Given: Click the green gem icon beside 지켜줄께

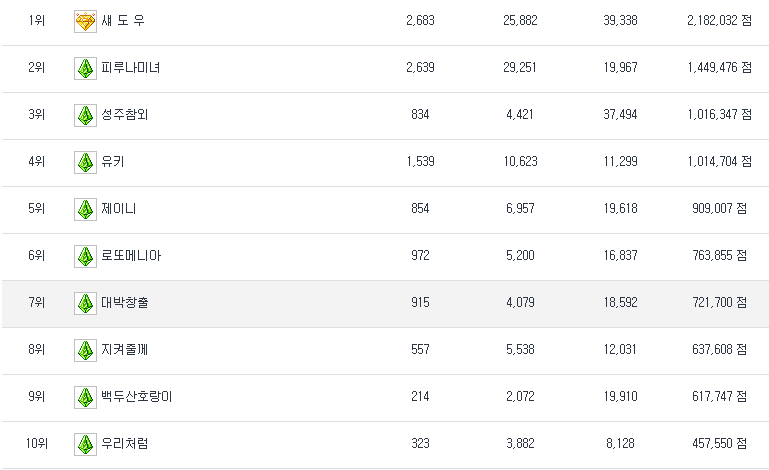Looking at the screenshot, I should point(85,350).
